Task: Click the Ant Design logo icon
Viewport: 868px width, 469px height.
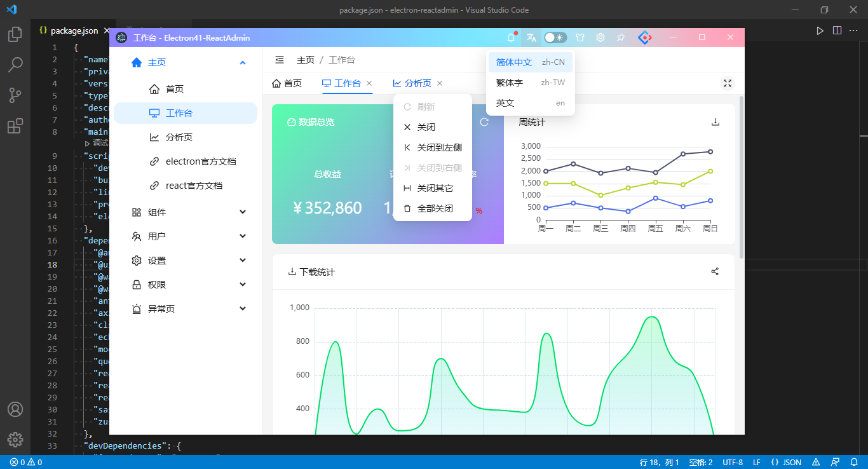Action: 644,37
